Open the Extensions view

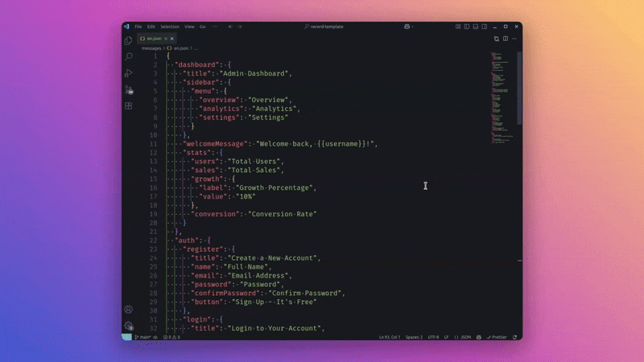coord(129,106)
